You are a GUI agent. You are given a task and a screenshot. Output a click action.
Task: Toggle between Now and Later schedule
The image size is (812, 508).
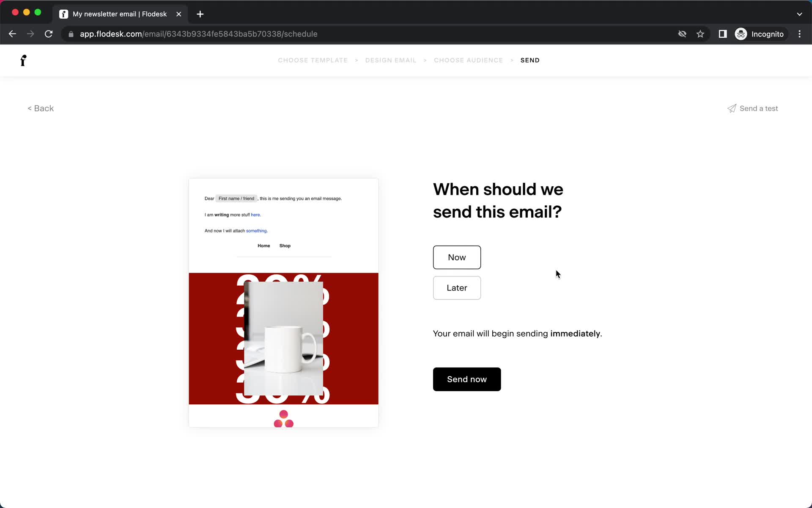click(457, 287)
